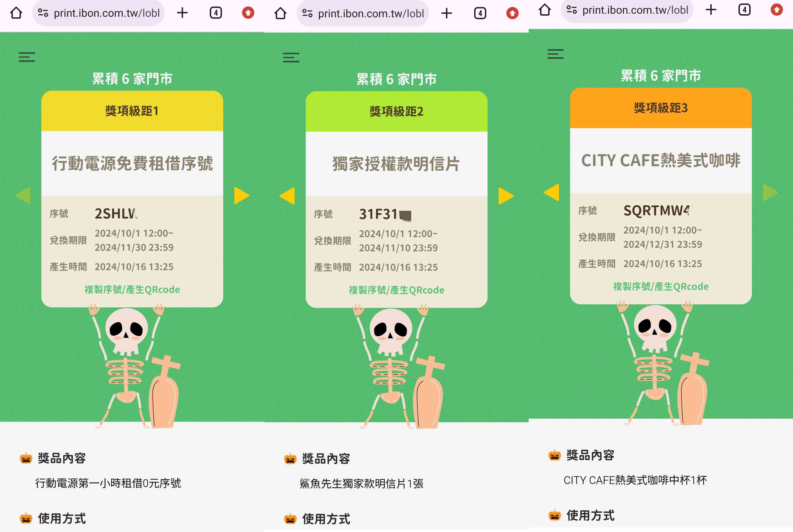Tap site info icon in right address bar
This screenshot has height=532, width=793.
(x=571, y=10)
